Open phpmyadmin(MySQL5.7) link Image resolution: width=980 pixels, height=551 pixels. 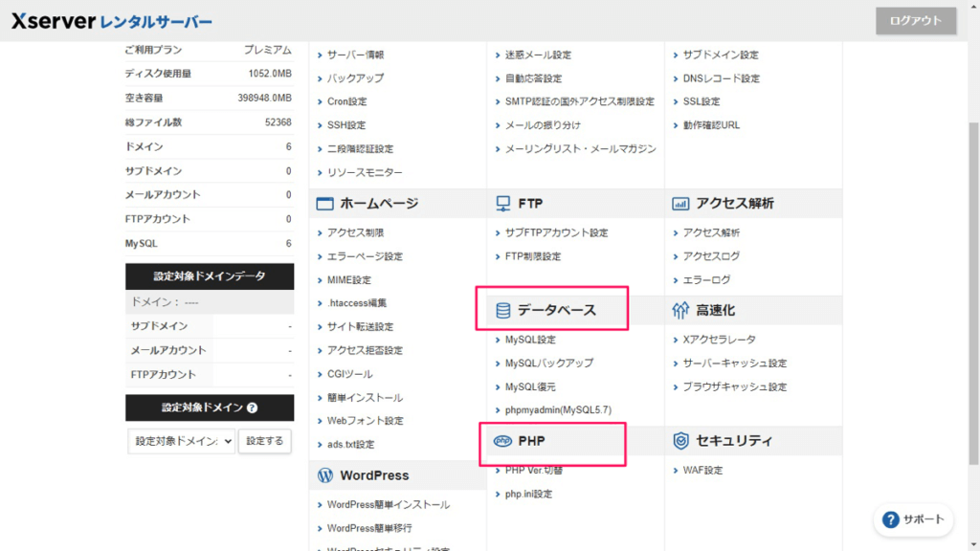click(x=558, y=410)
